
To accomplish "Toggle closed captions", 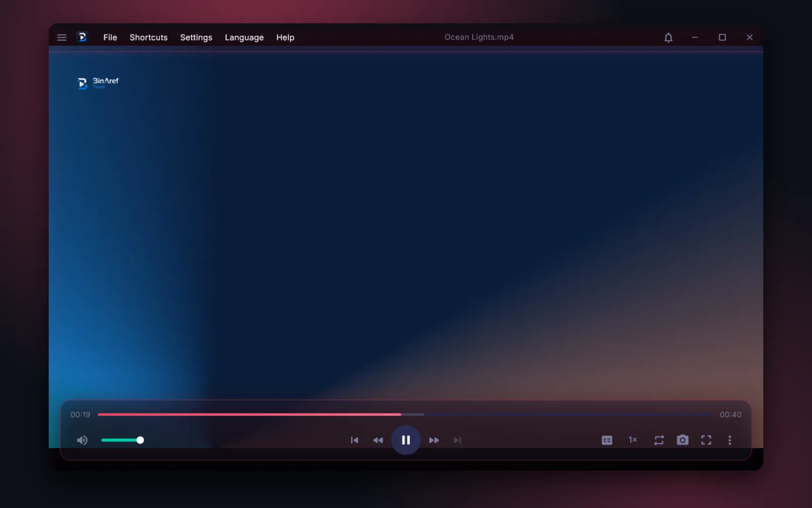I will pyautogui.click(x=607, y=440).
